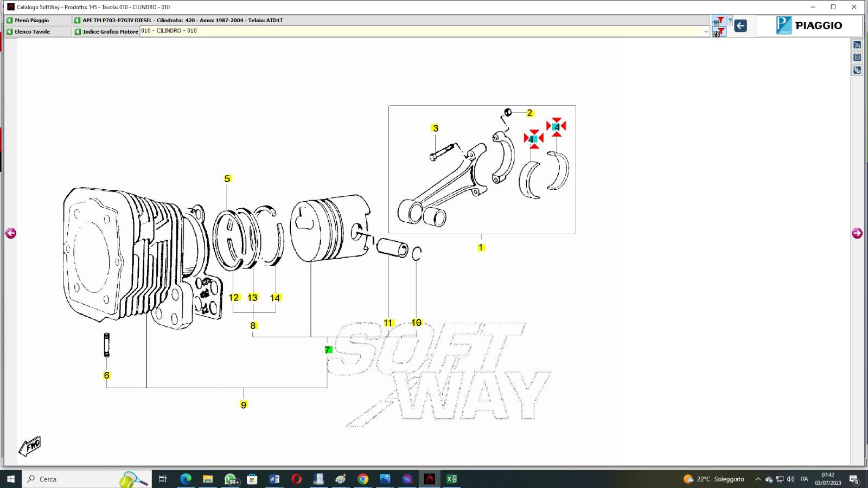868x488 pixels.
Task: Click the QR code filter icon
Action: tap(718, 33)
